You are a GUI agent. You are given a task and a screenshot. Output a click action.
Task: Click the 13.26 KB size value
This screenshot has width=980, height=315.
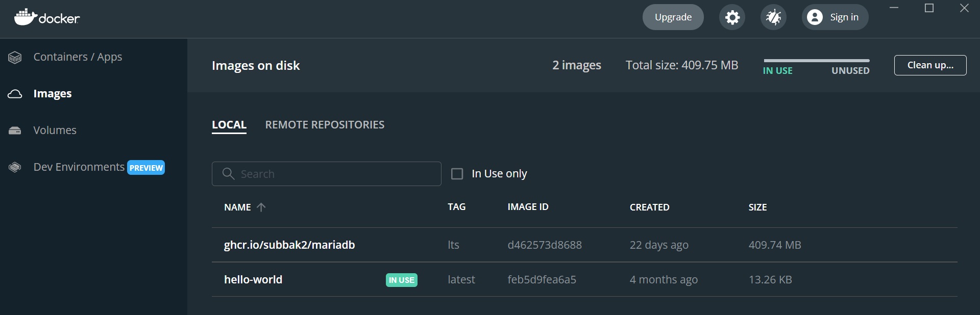click(770, 280)
